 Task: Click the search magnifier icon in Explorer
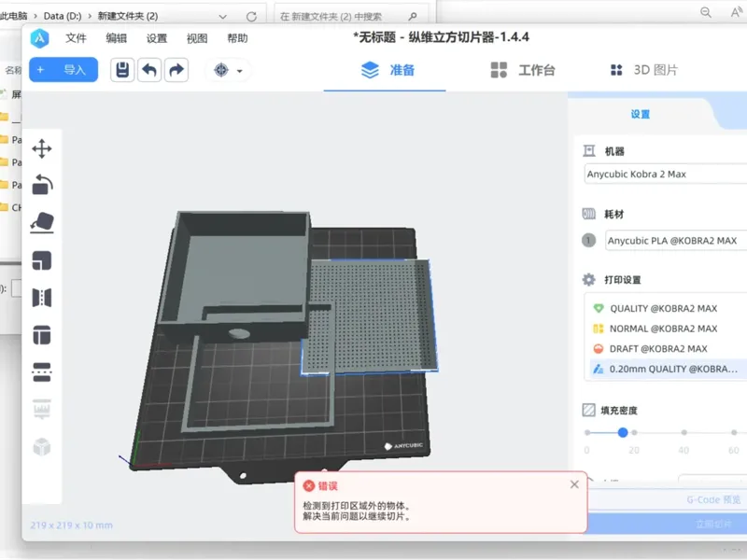413,17
